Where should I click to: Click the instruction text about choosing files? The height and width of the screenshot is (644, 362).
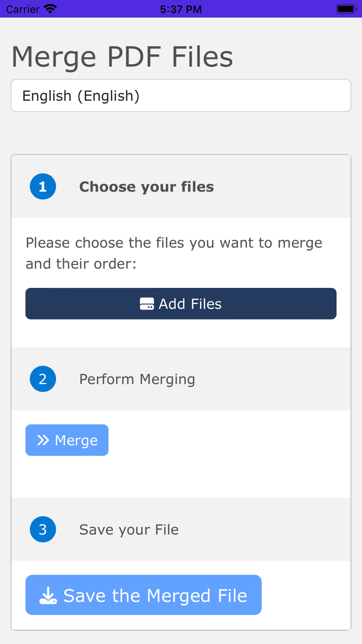coord(173,252)
